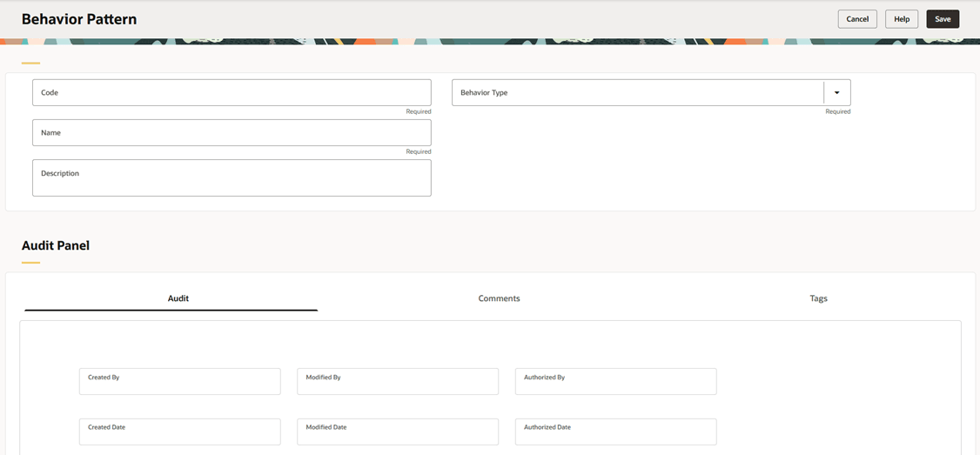Switch to the Comments tab
The image size is (980, 455).
point(499,298)
